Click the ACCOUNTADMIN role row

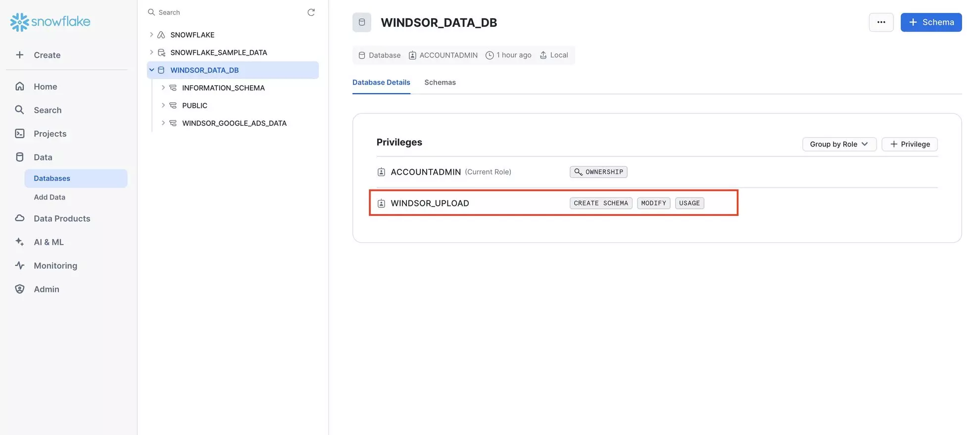pyautogui.click(x=657, y=172)
